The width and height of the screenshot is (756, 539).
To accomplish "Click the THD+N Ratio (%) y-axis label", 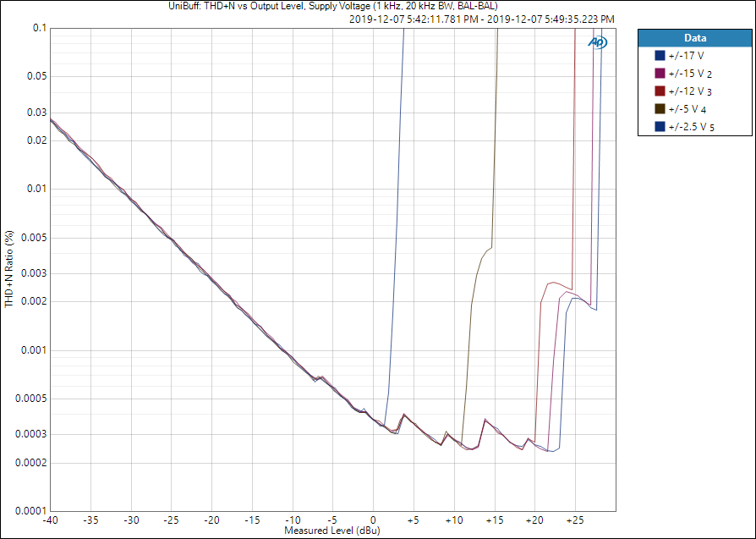I will [9, 269].
